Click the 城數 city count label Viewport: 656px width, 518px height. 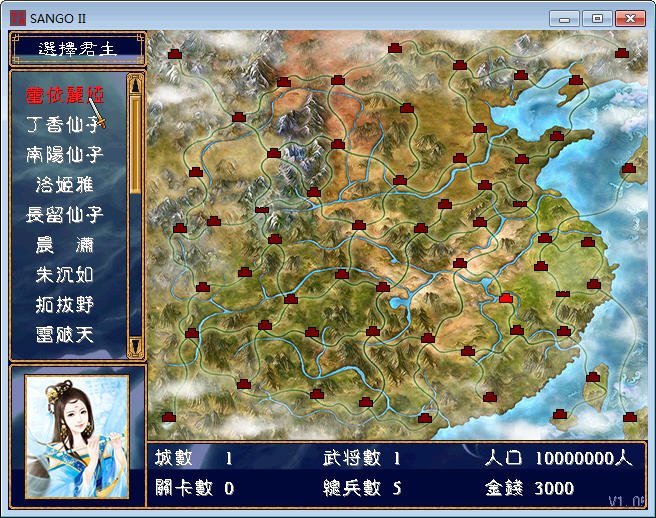(174, 458)
